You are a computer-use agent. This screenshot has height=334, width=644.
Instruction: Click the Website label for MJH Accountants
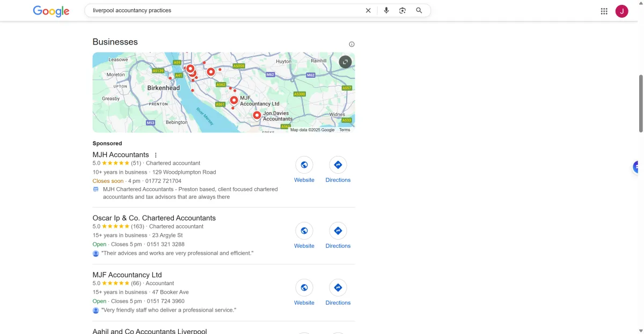304,180
